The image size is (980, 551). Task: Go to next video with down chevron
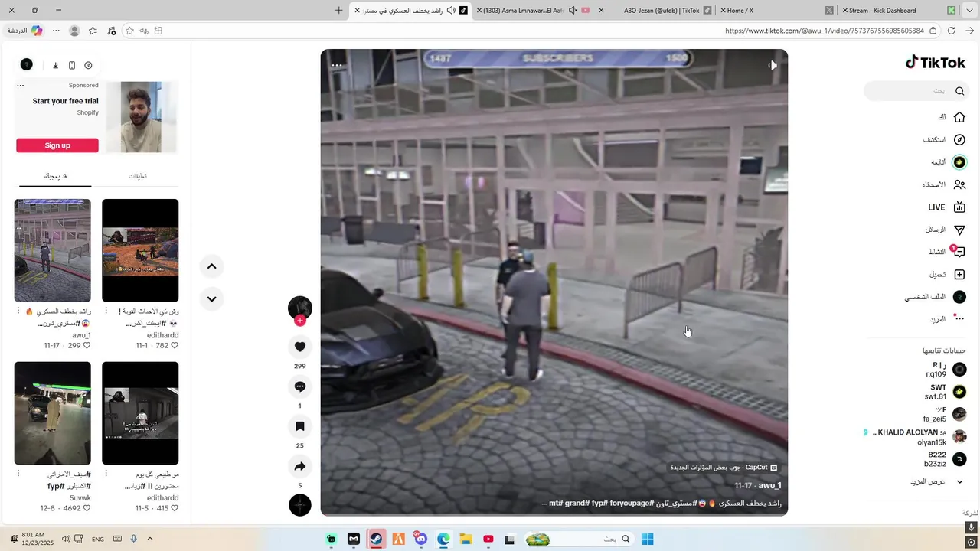[x=212, y=298]
